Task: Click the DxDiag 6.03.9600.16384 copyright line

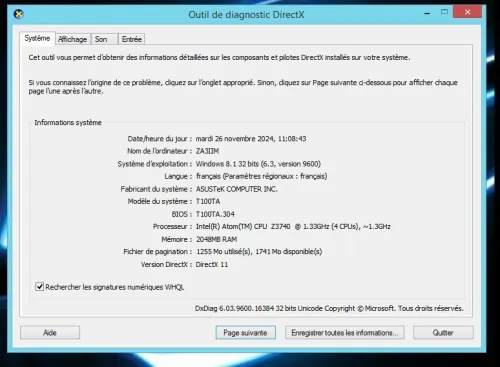Action: [329, 308]
